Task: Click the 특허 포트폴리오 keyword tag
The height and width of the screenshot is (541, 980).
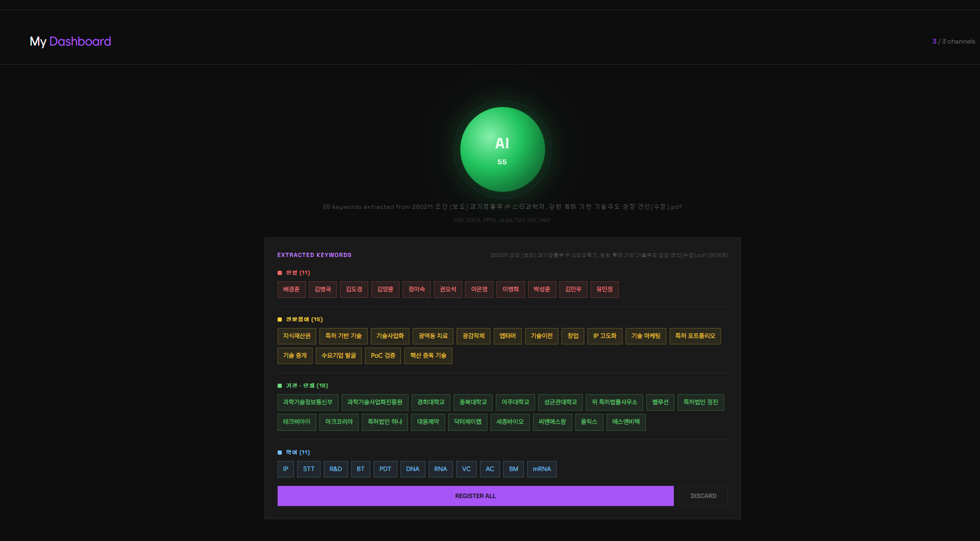Action: pyautogui.click(x=695, y=336)
